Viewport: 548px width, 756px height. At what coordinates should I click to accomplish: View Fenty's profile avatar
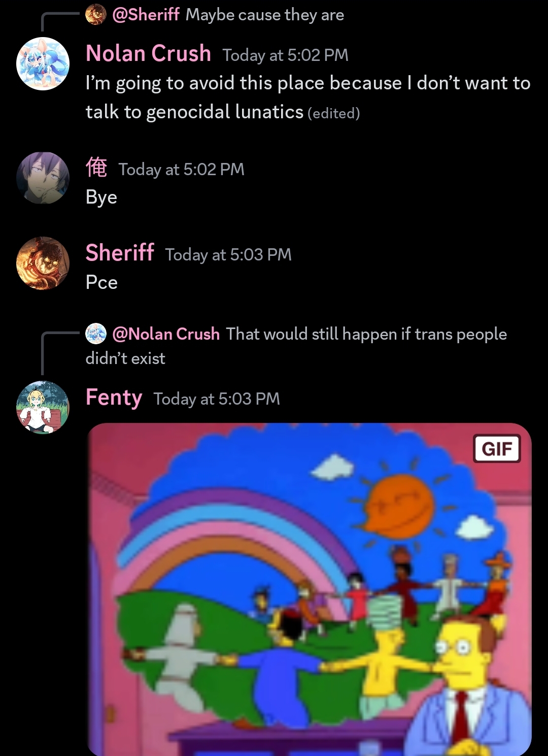pyautogui.click(x=43, y=407)
